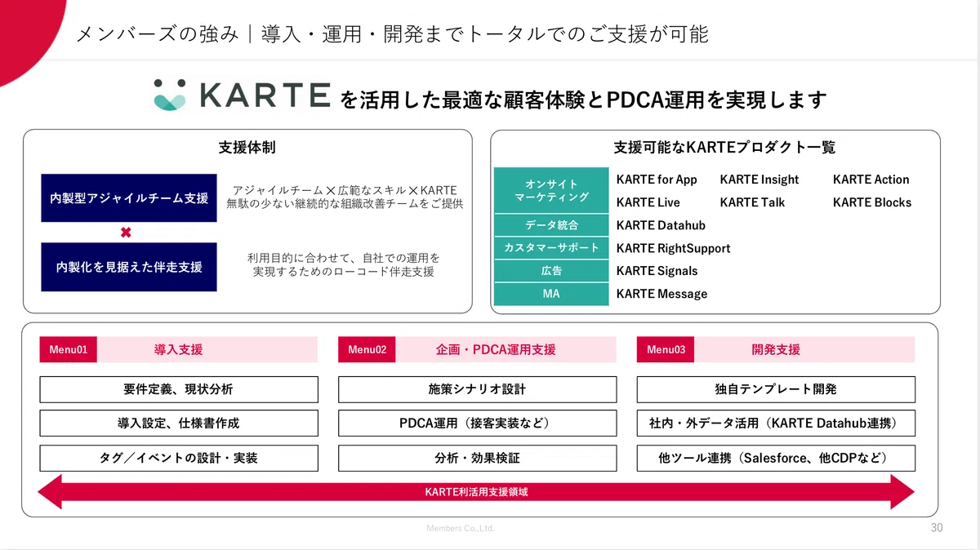
Task: Select the タグ／イベントの設計・実装 box
Action: (179, 458)
